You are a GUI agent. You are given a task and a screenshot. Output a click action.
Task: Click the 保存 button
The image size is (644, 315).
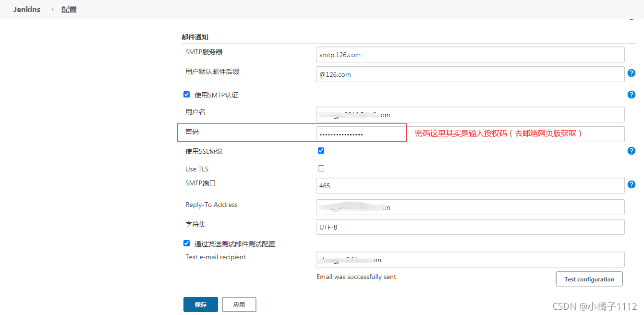[x=201, y=304]
